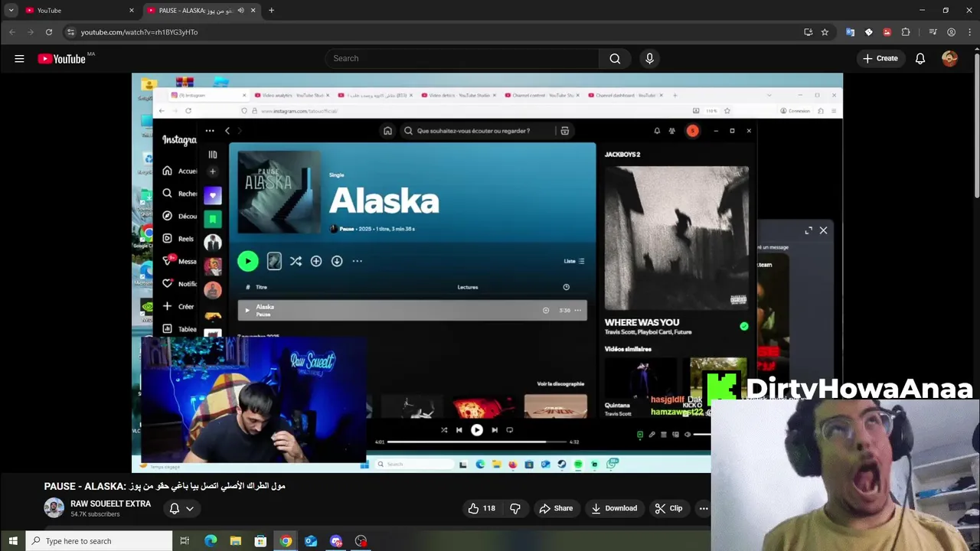The width and height of the screenshot is (980, 551).
Task: Create a Clip from the video
Action: tap(668, 508)
